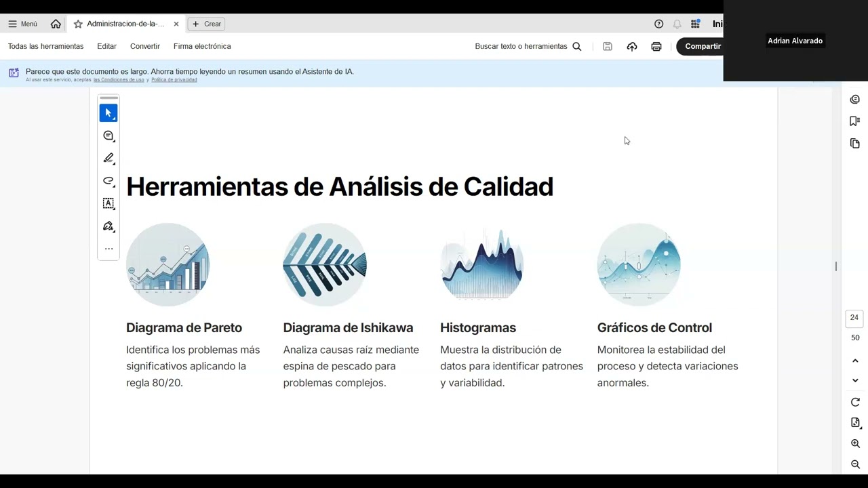
Task: Open the Condiciones de uso link
Action: click(119, 80)
